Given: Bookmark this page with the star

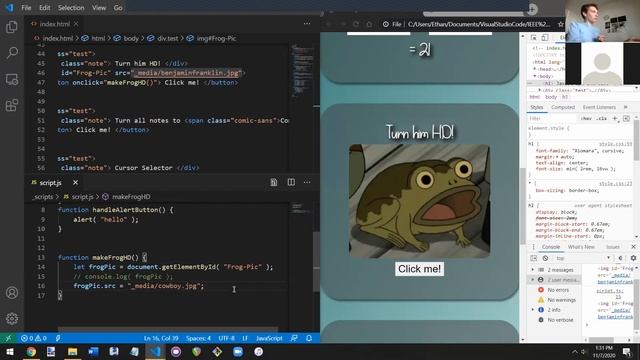Looking at the screenshot, I should click(x=561, y=24).
